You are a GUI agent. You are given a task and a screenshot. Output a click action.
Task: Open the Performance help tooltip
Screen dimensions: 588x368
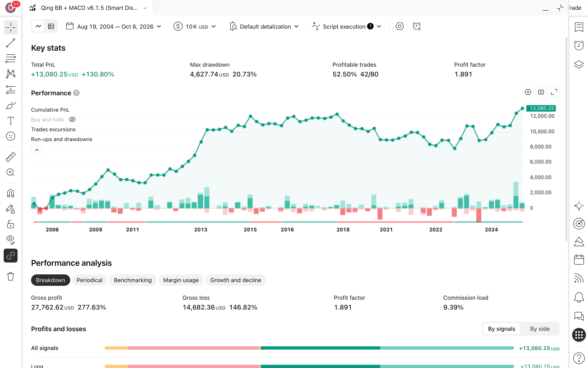point(76,93)
